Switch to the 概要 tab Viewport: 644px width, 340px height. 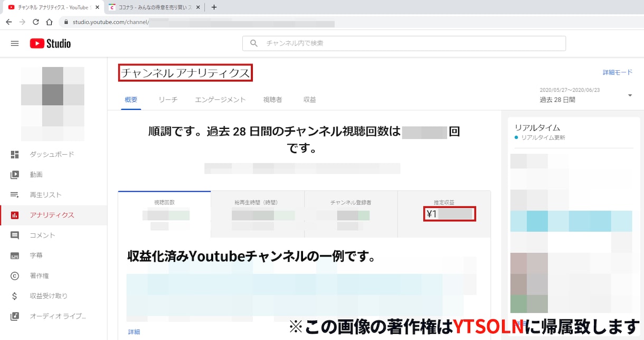tap(131, 99)
